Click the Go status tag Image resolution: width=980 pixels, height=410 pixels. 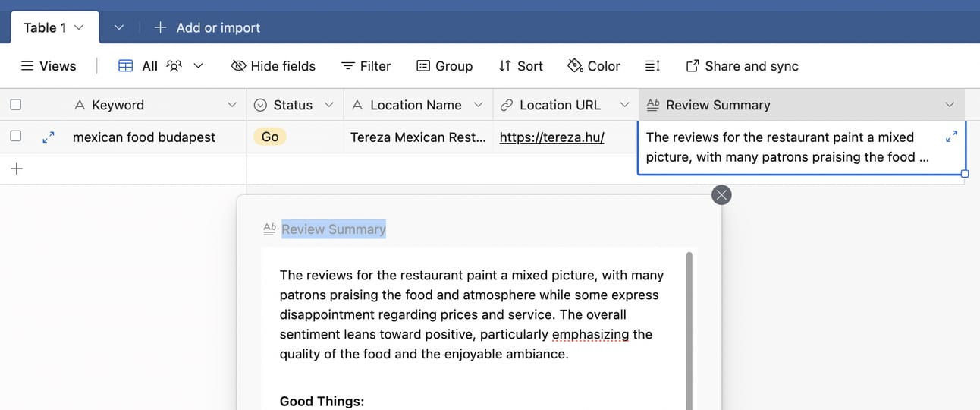(270, 137)
